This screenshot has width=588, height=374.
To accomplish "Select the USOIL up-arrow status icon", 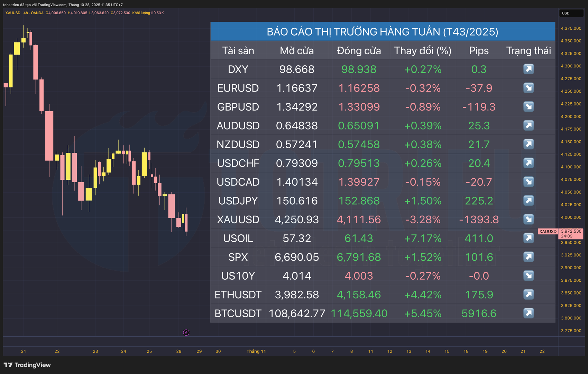I will (529, 238).
